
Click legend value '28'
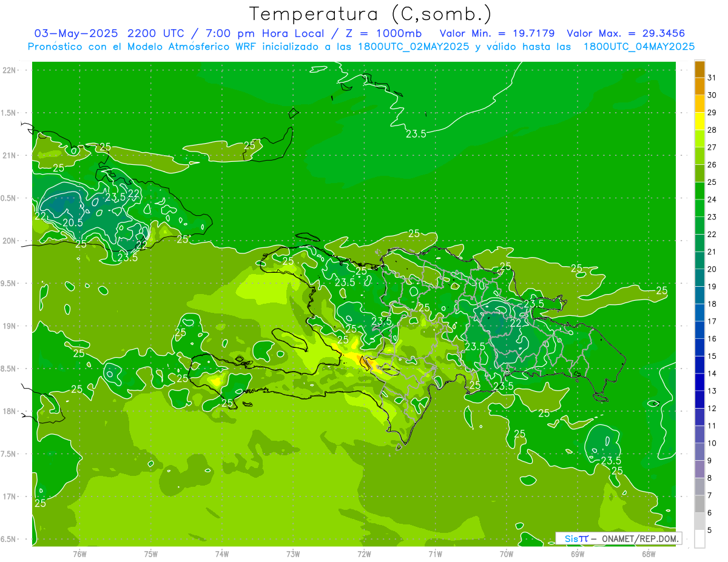coord(712,130)
